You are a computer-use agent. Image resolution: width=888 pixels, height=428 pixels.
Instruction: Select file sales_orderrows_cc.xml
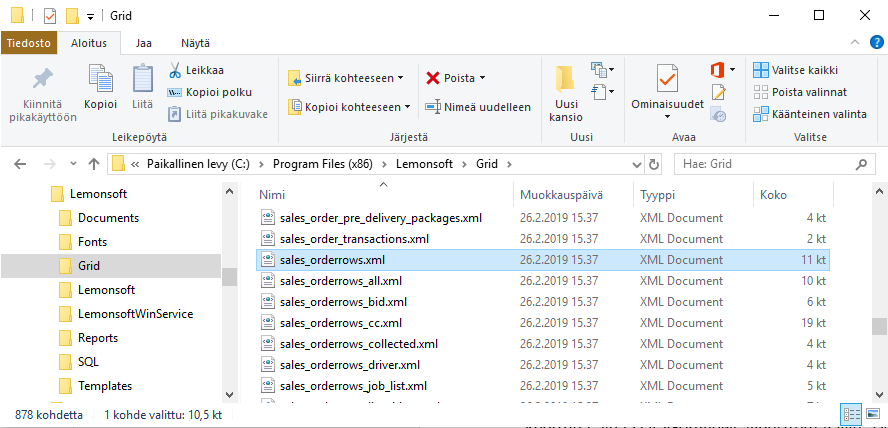[543, 323]
